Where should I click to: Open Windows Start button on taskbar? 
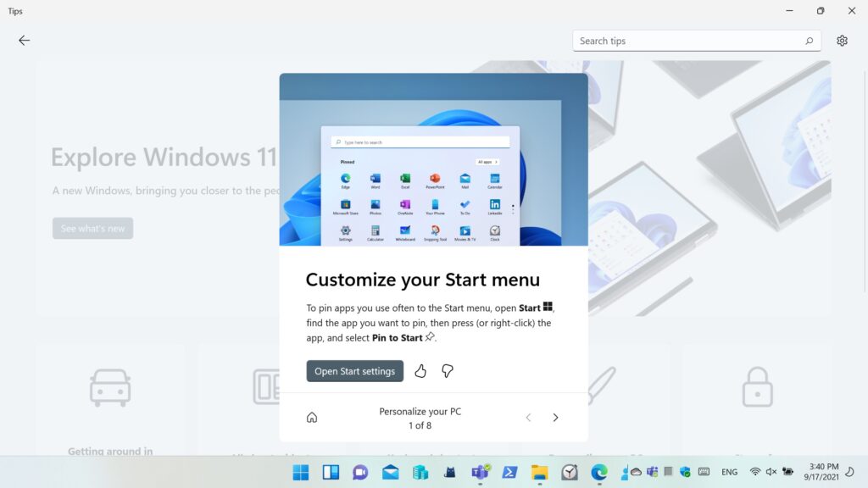pyautogui.click(x=301, y=473)
